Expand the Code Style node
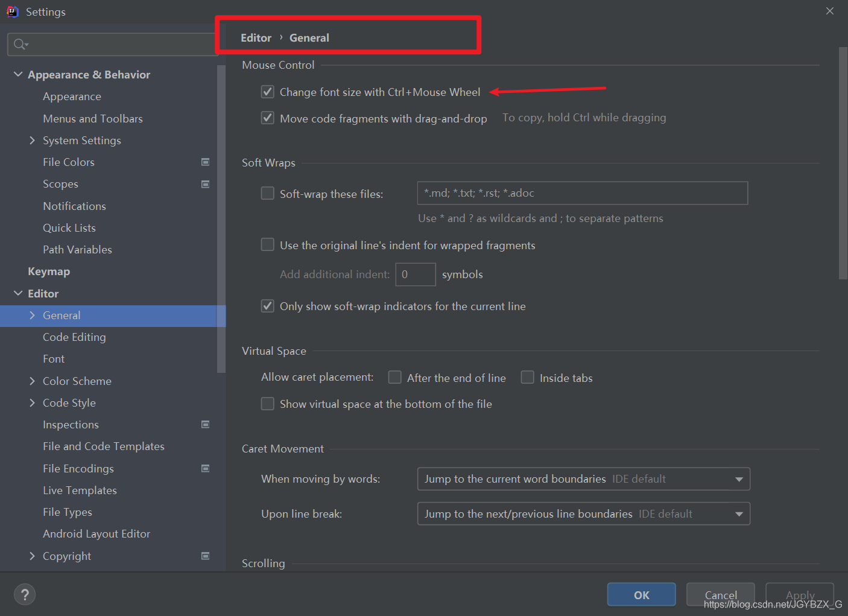Screen dimensions: 848x616 (x=33, y=402)
